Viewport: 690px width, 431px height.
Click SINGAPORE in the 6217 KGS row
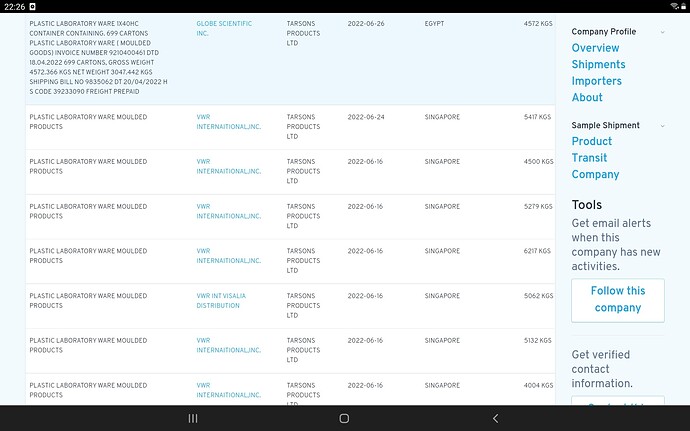[x=442, y=251]
